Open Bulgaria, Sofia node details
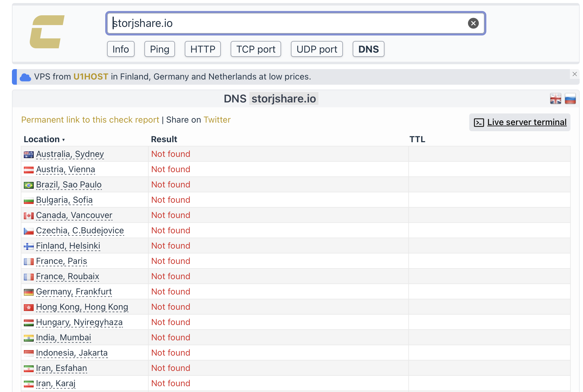 click(x=64, y=200)
